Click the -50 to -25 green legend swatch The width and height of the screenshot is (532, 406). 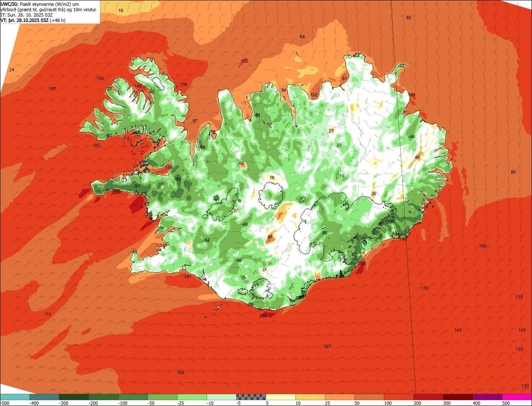(163, 397)
